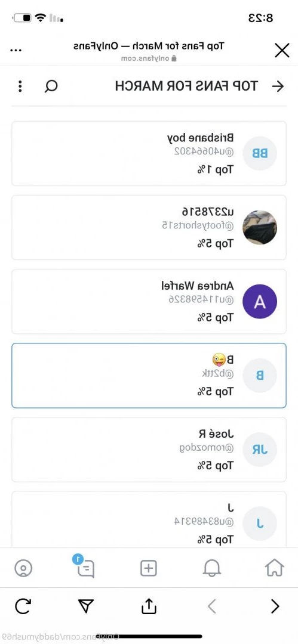Open Brisbane boy fan card
This screenshot has height=644, width=298.
(149, 154)
